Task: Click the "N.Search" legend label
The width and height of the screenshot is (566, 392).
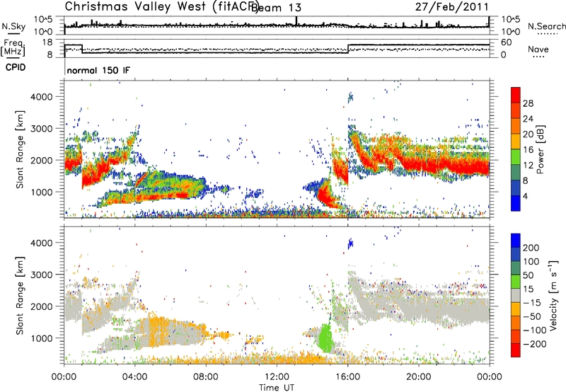Action: coord(546,26)
